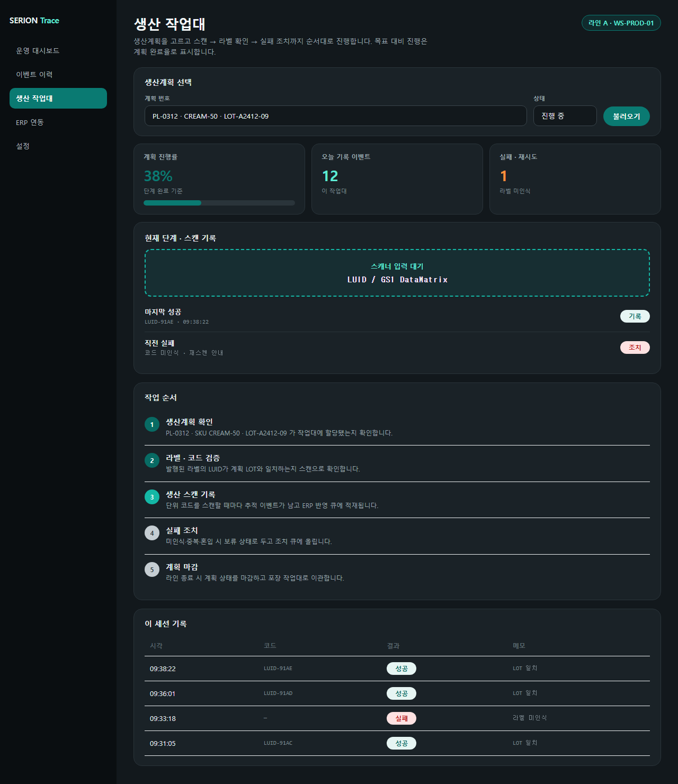Click the 기록 badge for 마지막 성공
678x784 pixels.
click(x=635, y=316)
